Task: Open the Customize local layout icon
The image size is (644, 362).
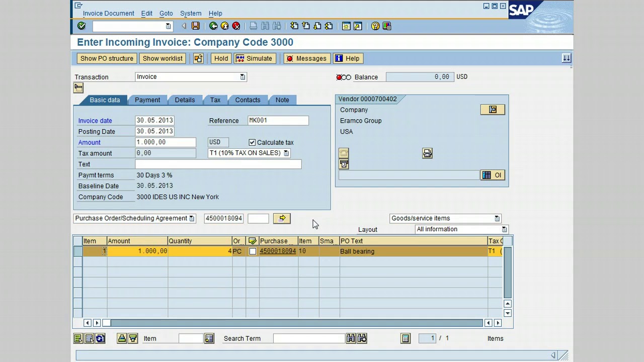Action: tap(387, 26)
